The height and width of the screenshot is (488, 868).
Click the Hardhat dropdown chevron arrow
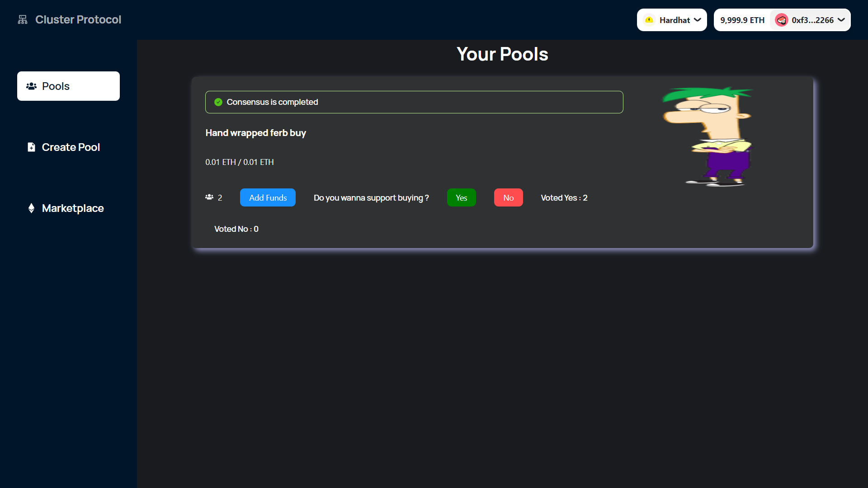tap(698, 20)
